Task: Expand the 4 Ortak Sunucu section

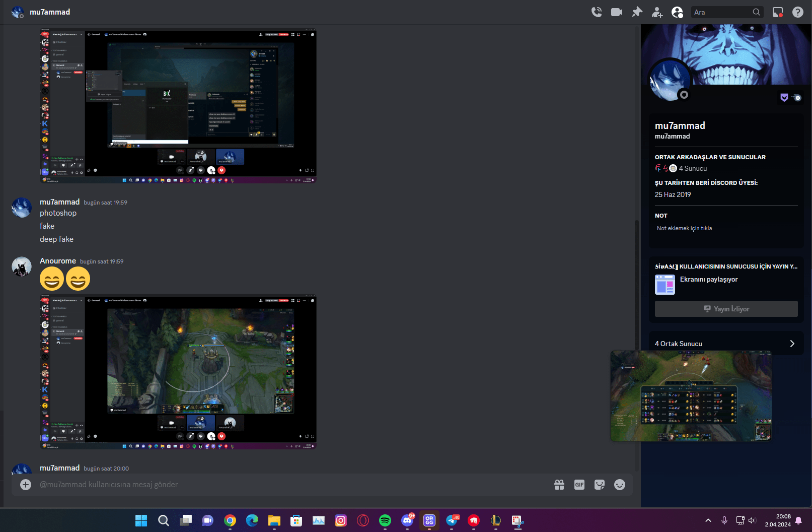Action: (726, 344)
